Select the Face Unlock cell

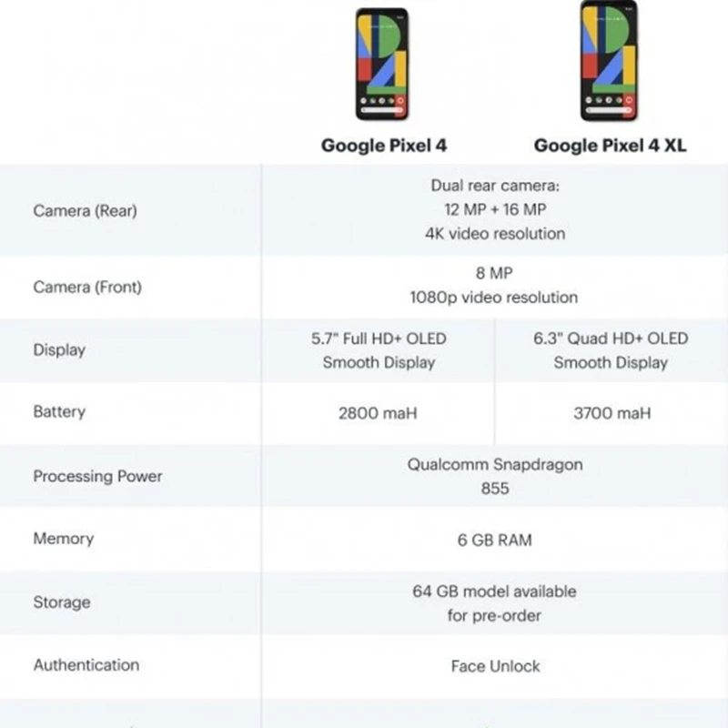click(x=495, y=666)
